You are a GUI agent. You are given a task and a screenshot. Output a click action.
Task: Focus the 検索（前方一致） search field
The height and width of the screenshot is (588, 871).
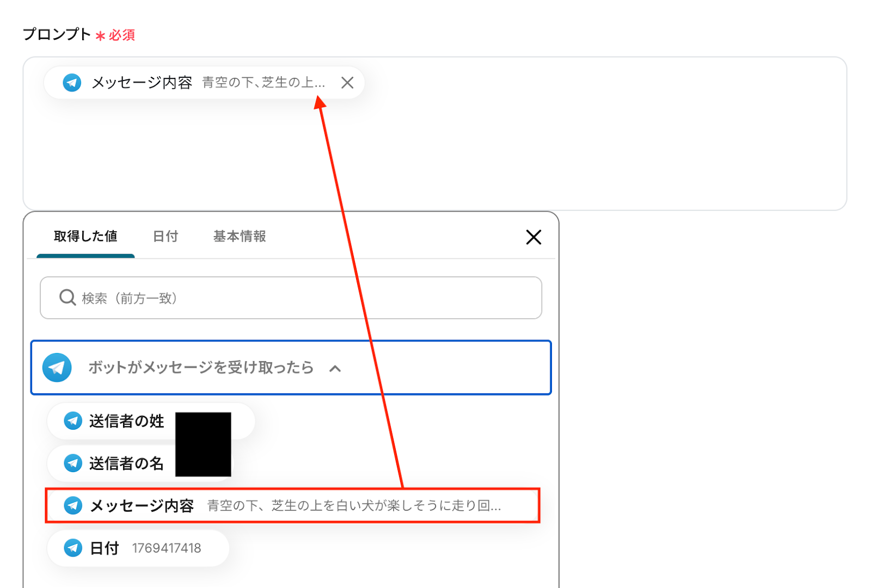pos(291,298)
